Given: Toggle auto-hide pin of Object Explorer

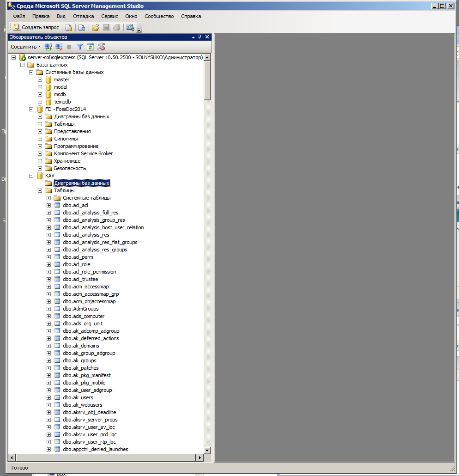Looking at the screenshot, I should tap(199, 37).
